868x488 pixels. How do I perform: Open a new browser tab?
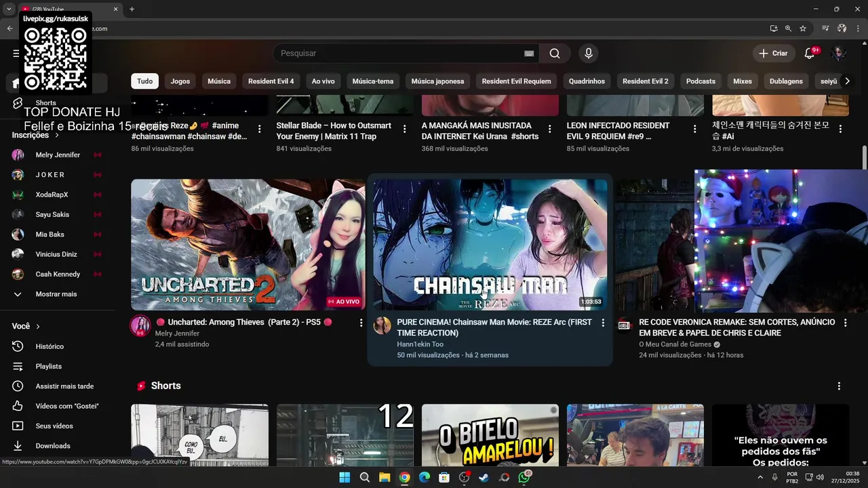pyautogui.click(x=132, y=9)
